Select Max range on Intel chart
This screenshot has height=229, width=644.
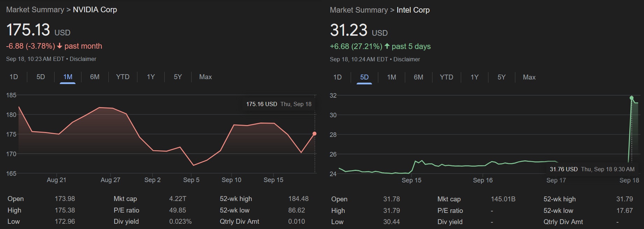point(529,77)
